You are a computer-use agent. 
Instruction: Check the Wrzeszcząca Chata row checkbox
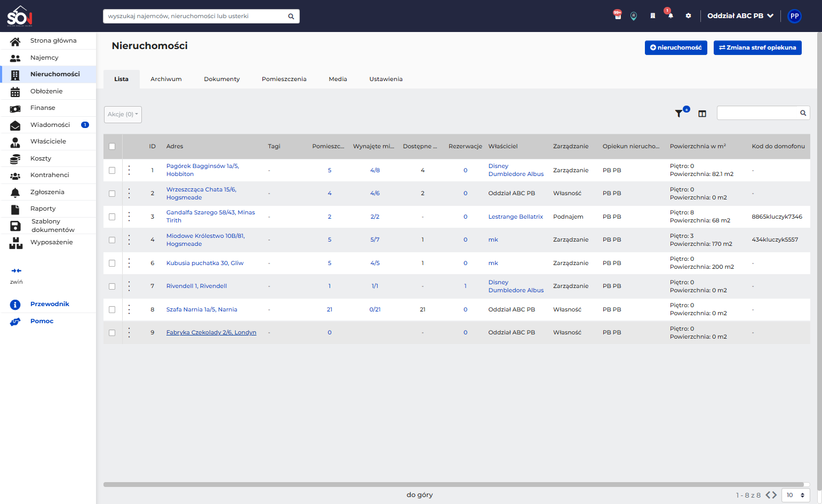coord(112,194)
